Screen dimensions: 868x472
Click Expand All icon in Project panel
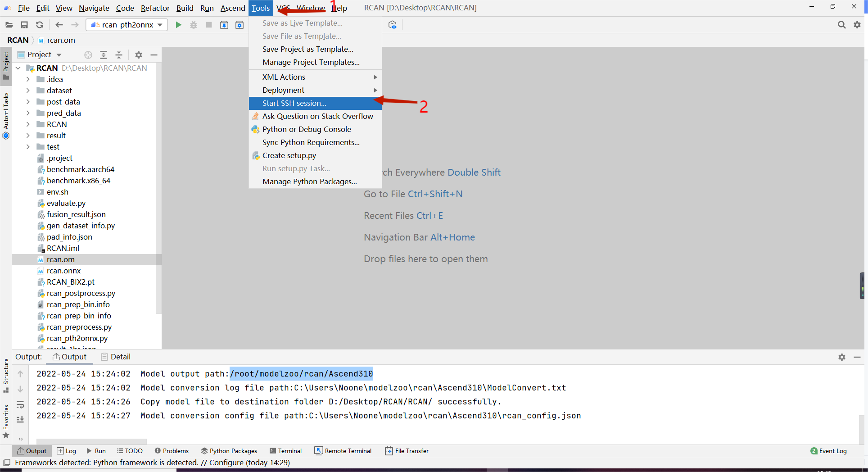(x=104, y=55)
